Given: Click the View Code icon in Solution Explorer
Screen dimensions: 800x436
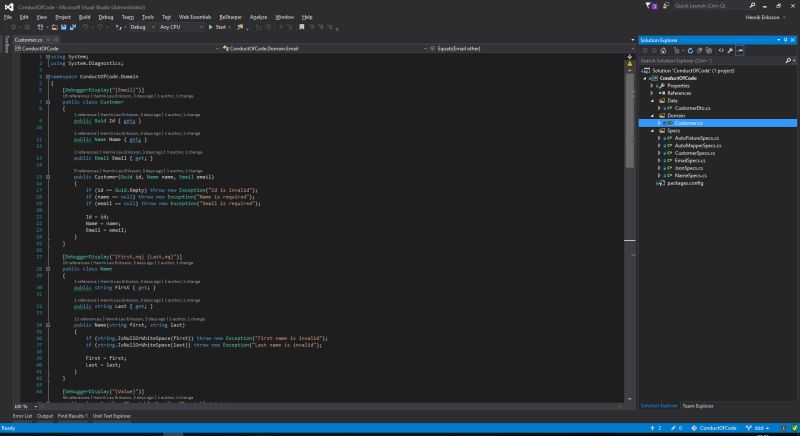Looking at the screenshot, I should (x=721, y=50).
